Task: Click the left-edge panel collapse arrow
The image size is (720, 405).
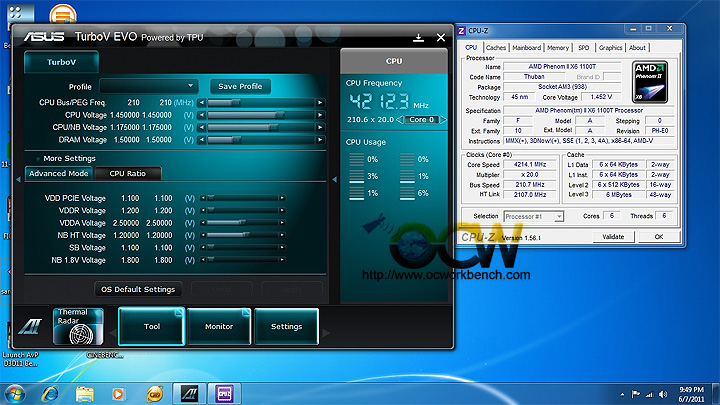Action: coord(18,180)
